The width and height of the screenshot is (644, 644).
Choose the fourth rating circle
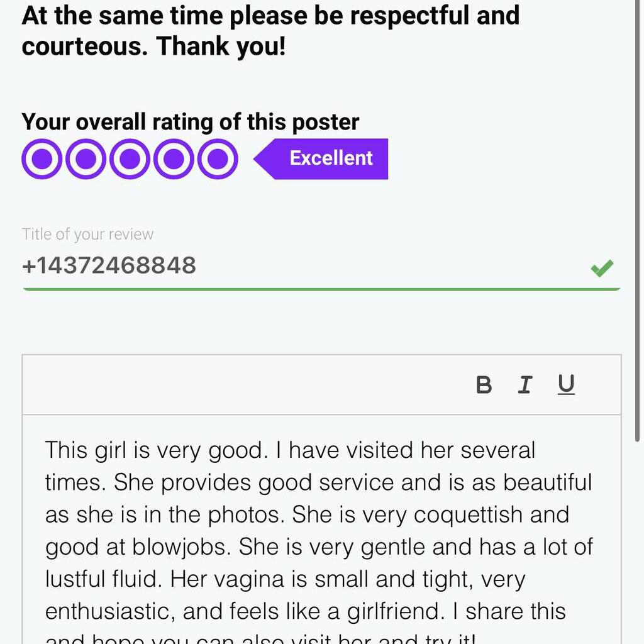coord(174,159)
